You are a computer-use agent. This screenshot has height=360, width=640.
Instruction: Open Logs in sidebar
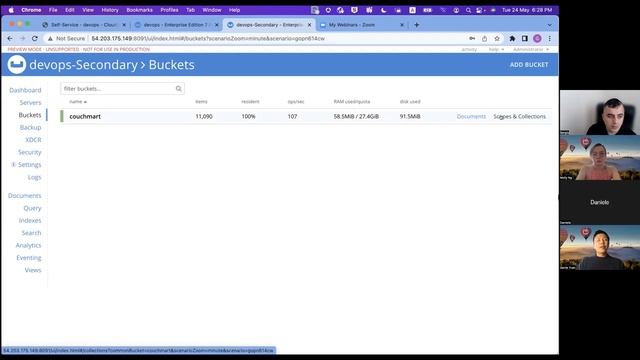click(x=35, y=177)
